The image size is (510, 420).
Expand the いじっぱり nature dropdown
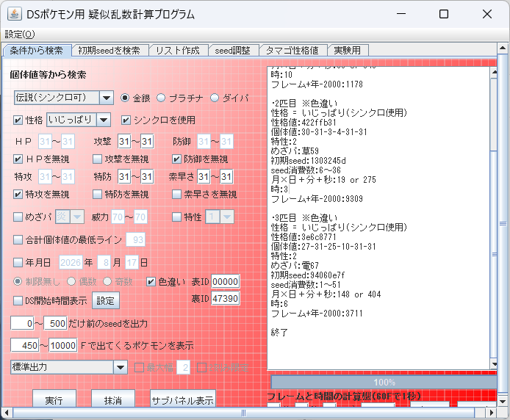[104, 120]
